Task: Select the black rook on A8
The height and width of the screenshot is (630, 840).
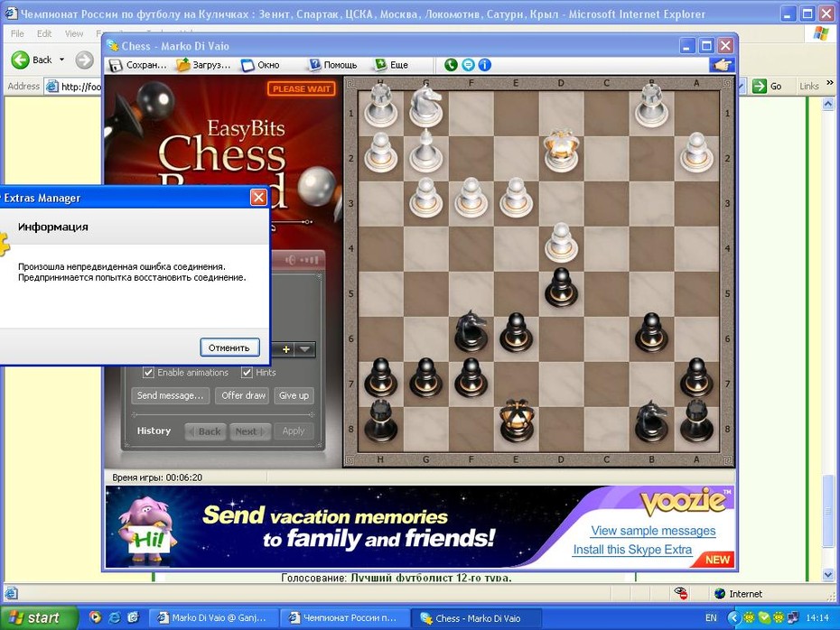Action: pyautogui.click(x=696, y=422)
